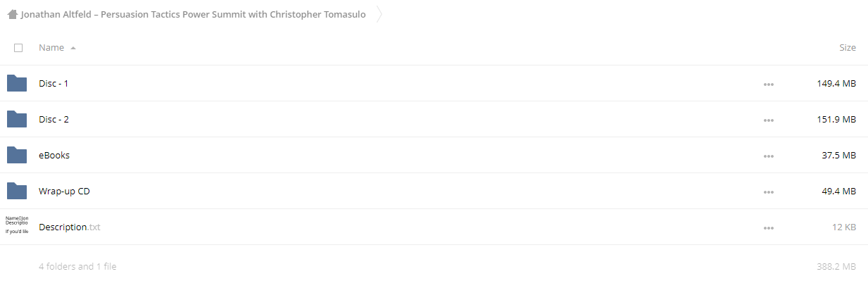Show more actions for Disc - 2

point(768,120)
